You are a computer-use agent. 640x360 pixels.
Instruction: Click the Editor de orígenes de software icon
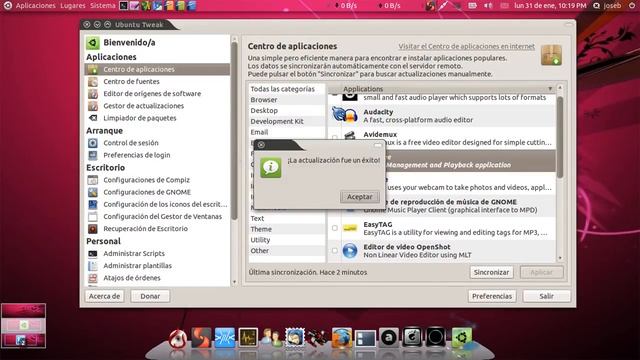(93, 94)
